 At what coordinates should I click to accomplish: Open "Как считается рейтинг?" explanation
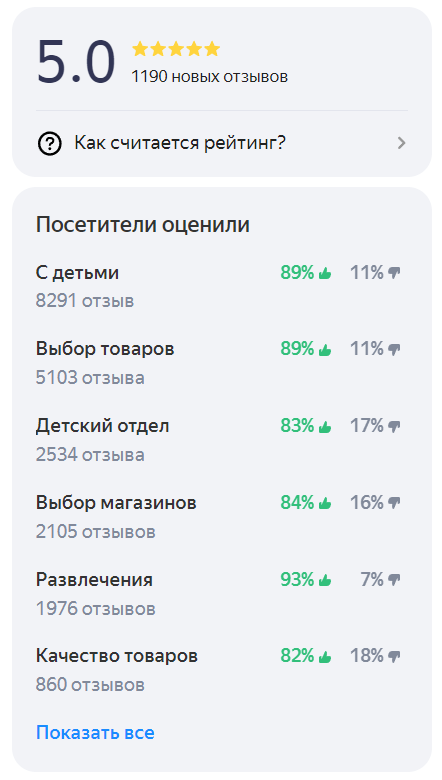point(222,144)
